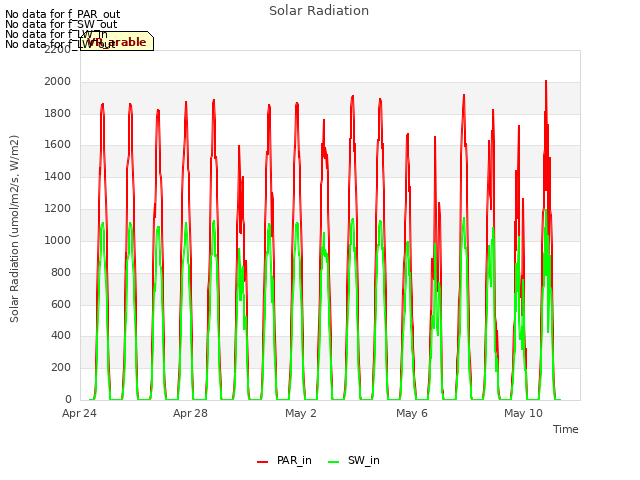Click the highest PAR_in peak above 2000
Screen dimensions: 640x480
point(546,82)
